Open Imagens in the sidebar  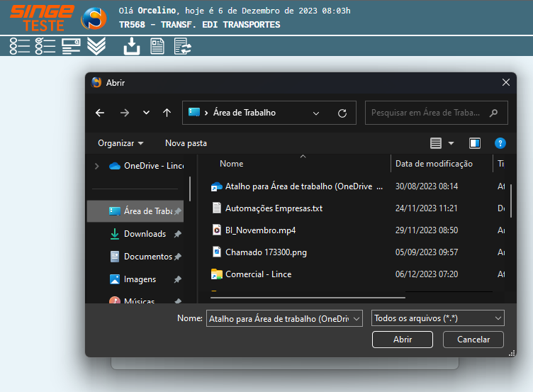coord(133,279)
